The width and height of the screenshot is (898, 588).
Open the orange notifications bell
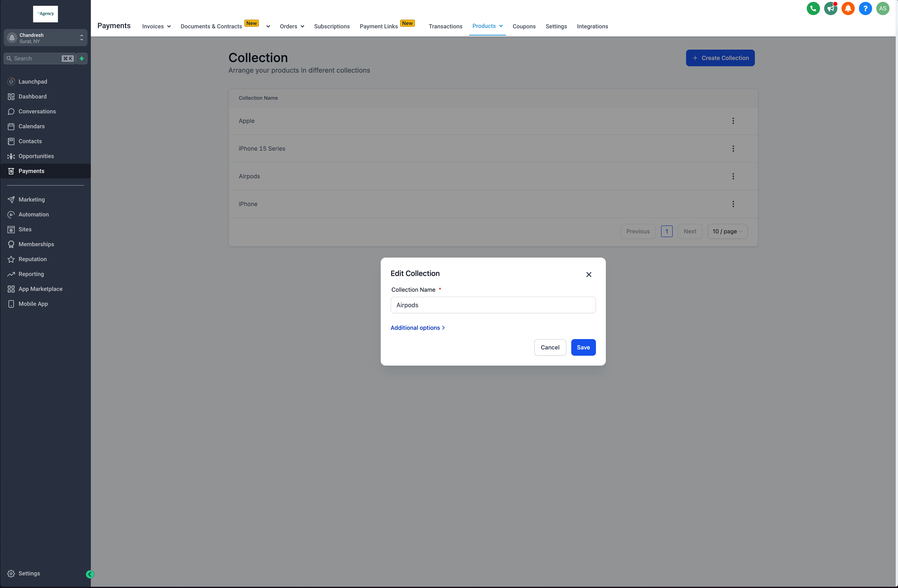click(848, 8)
